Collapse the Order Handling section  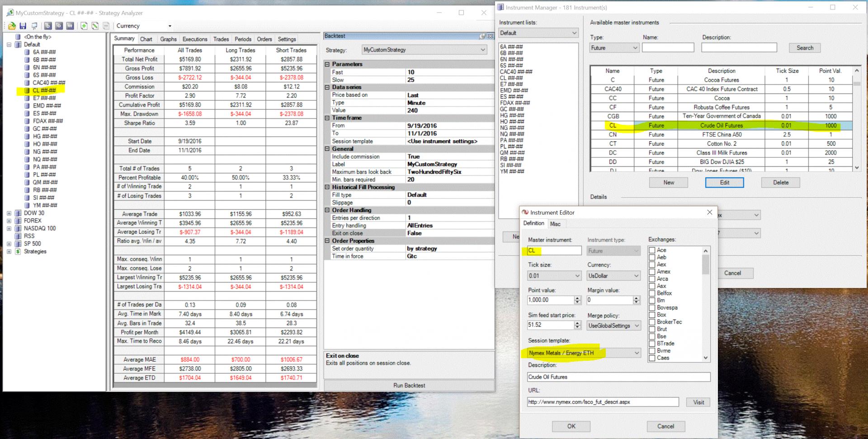327,210
